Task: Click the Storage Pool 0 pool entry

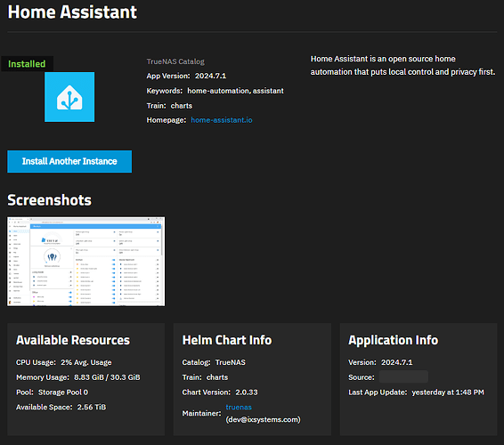Action: 63,392
